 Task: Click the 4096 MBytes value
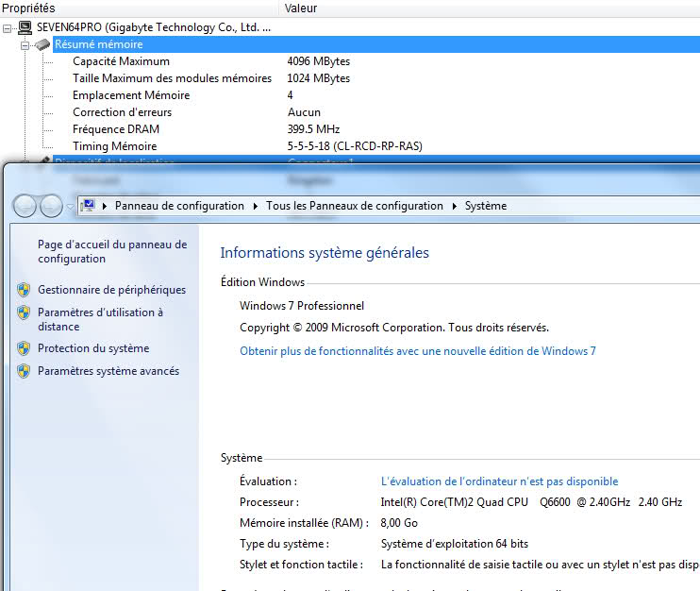click(318, 61)
